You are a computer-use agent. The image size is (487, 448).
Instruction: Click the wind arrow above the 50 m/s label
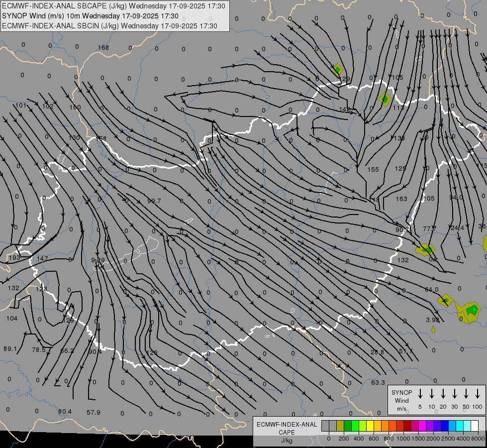click(x=466, y=394)
